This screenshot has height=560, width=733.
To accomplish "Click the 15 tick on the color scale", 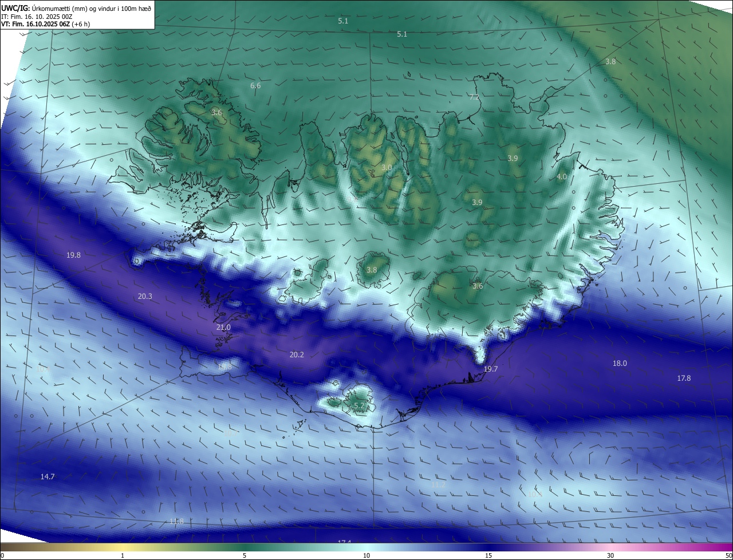I will coord(488,555).
